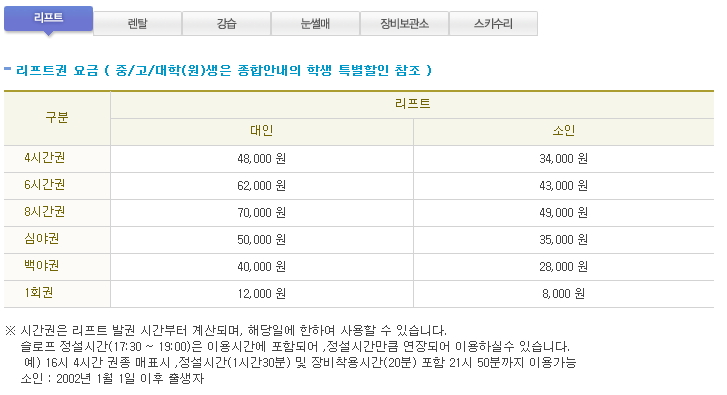Click the 리프트권 요금 heading
The width and height of the screenshot is (727, 395).
tap(57, 70)
